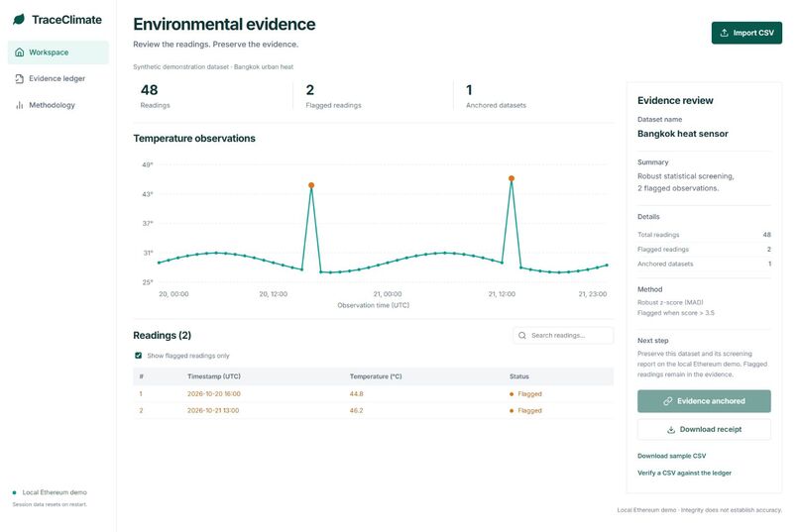
Task: Click the Temperature (°C) column header
Action: click(376, 376)
